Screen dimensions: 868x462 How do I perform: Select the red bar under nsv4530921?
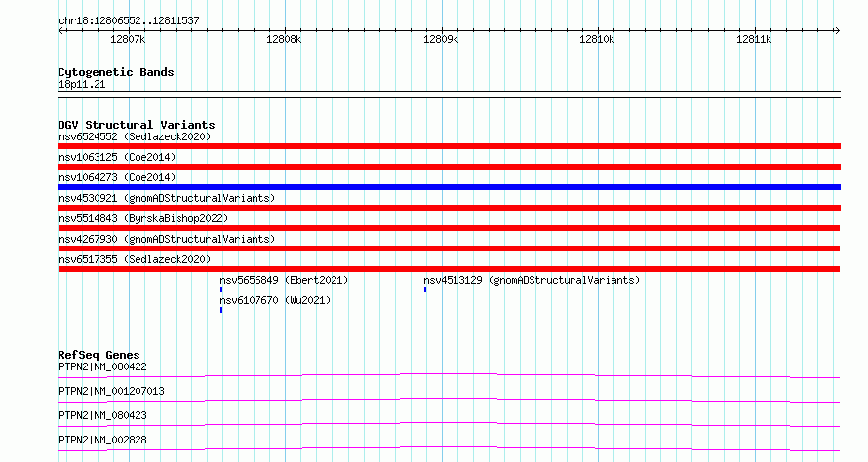pyautogui.click(x=449, y=208)
